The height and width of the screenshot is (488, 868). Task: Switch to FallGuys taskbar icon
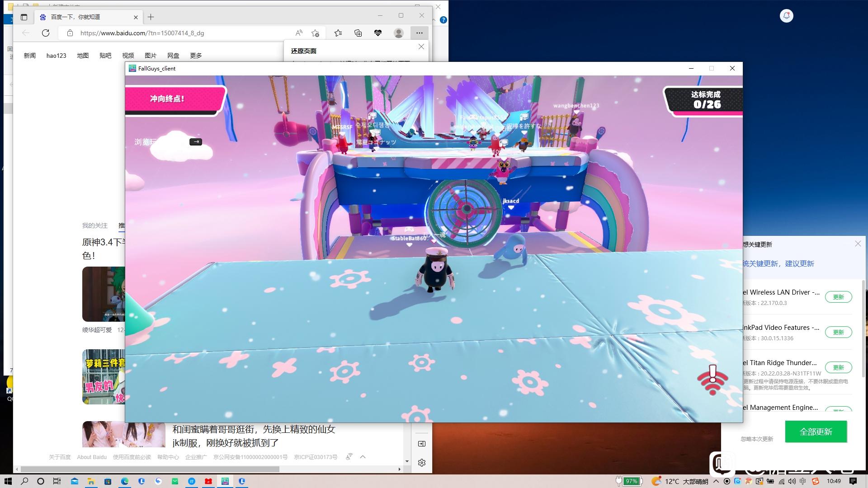225,481
